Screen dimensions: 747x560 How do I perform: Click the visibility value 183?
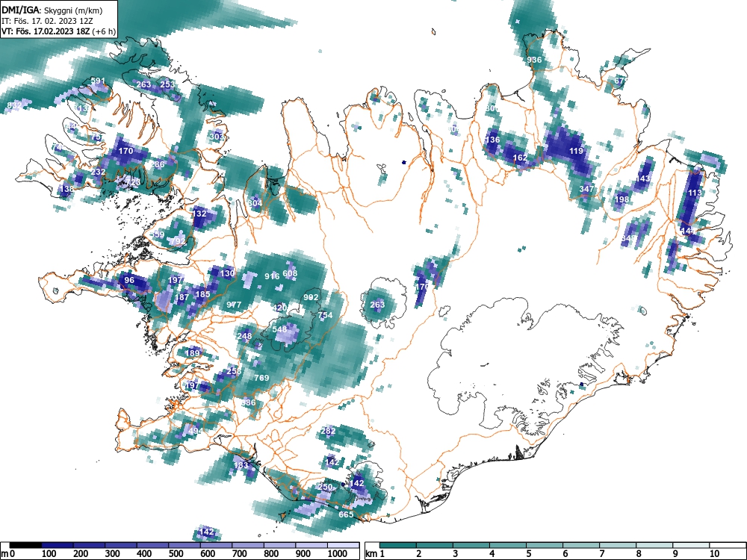(x=241, y=465)
